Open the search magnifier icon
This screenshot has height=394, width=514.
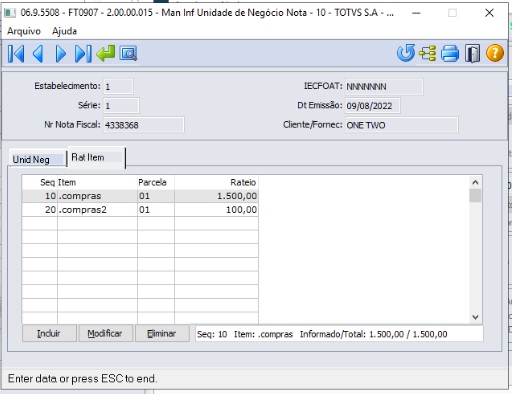[128, 53]
